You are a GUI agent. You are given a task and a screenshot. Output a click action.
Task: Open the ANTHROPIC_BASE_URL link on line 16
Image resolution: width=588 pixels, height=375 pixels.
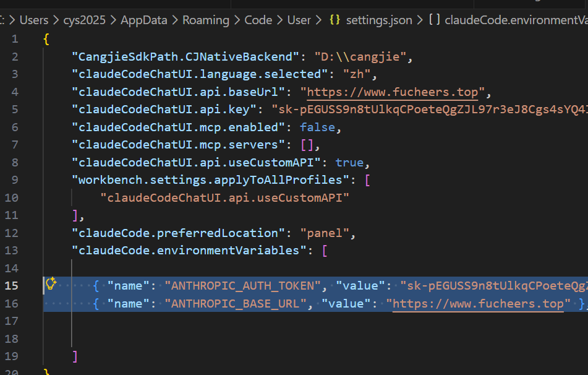pyautogui.click(x=478, y=304)
